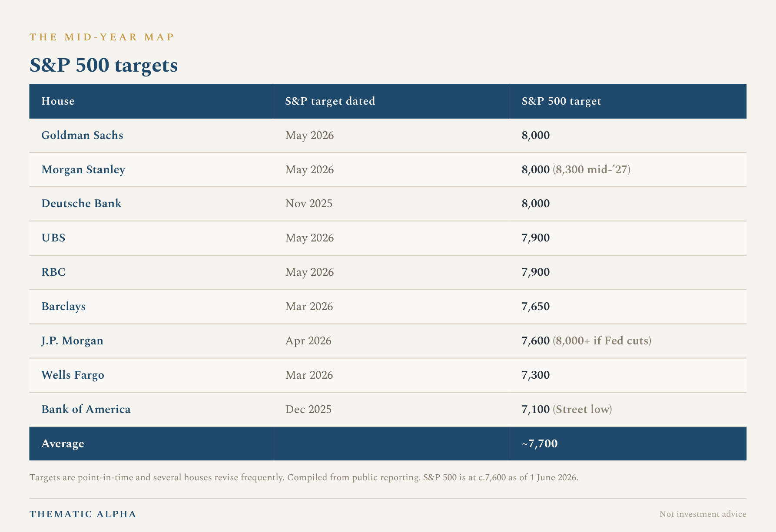Screen dimensions: 776x532
Task: Click the S&P 500 targets title
Action: pyautogui.click(x=103, y=66)
